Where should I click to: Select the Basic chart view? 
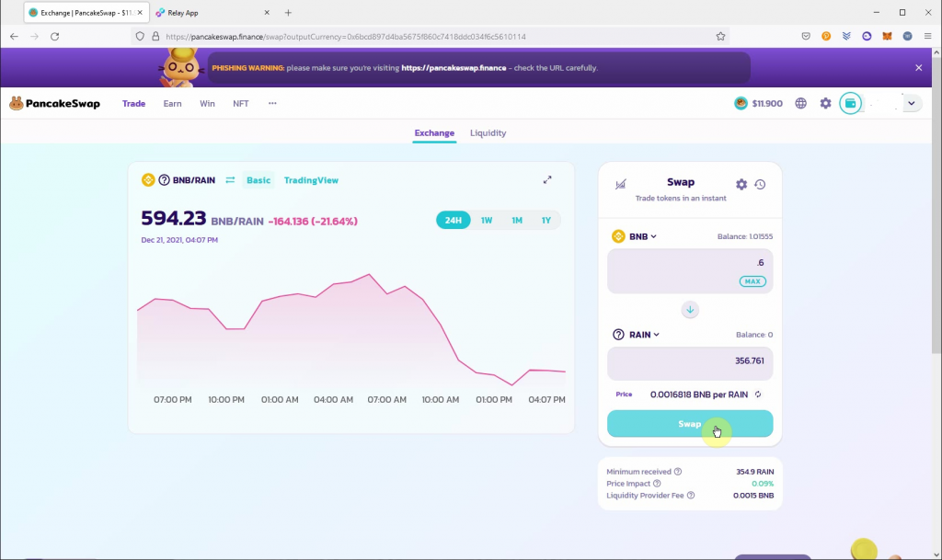click(258, 180)
